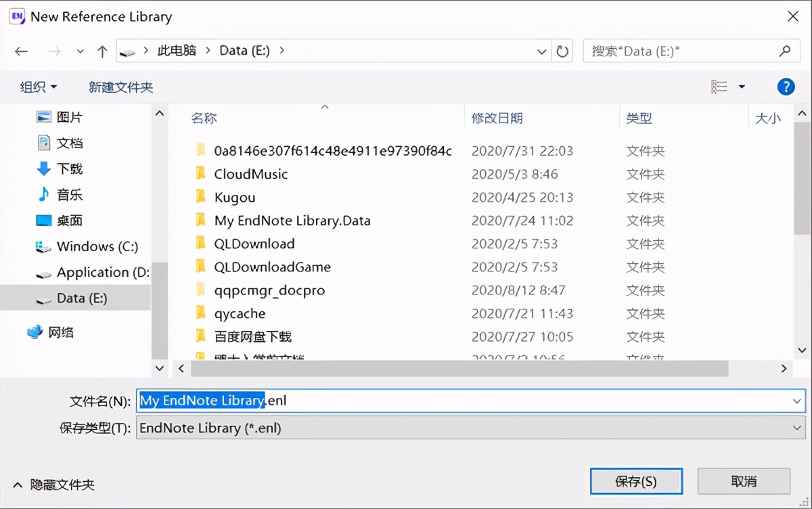Go up one folder level

click(x=102, y=51)
